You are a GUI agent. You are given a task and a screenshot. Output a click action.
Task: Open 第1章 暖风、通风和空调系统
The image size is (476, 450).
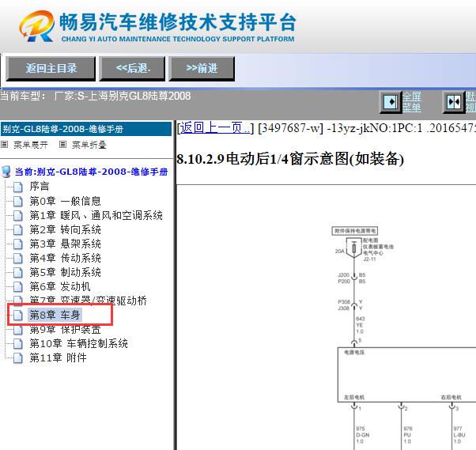(96, 215)
